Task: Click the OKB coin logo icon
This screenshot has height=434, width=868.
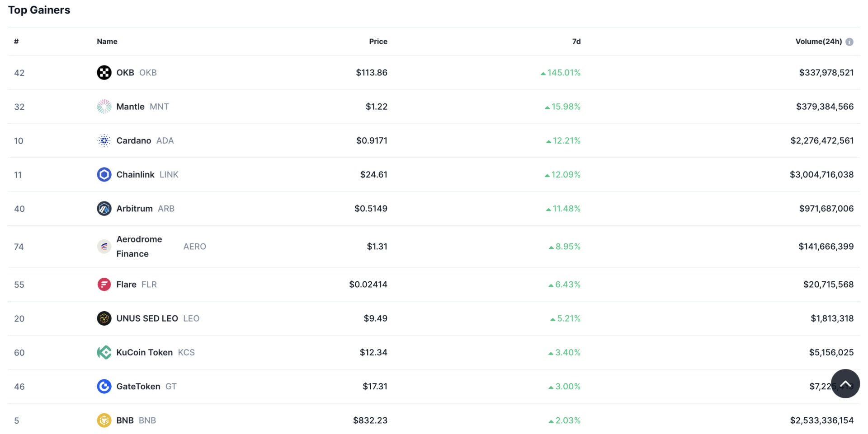Action: [104, 73]
